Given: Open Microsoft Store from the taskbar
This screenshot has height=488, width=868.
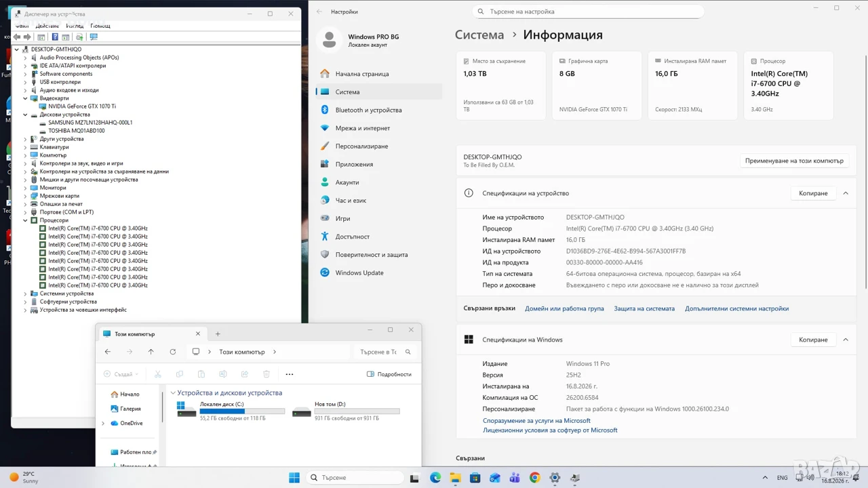Looking at the screenshot, I should (x=475, y=478).
